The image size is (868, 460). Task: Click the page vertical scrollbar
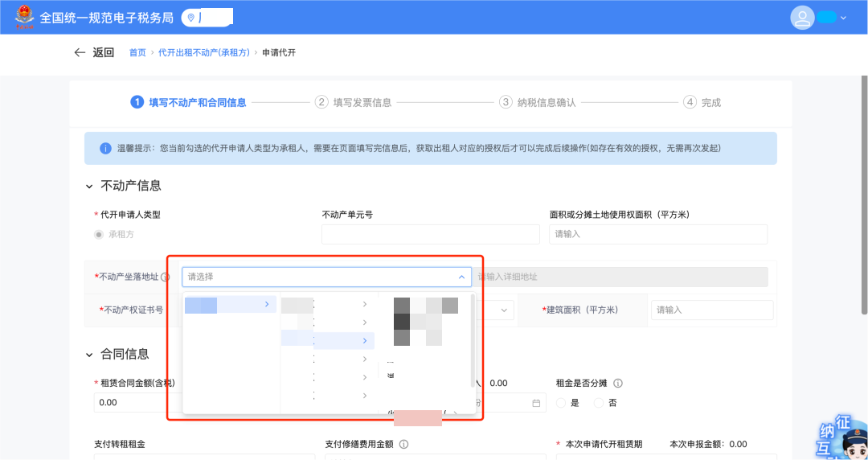tap(864, 194)
